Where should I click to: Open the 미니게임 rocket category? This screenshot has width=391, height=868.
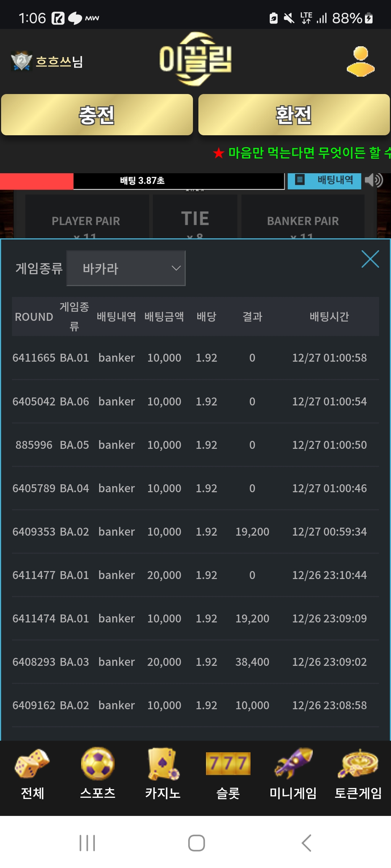tap(293, 774)
